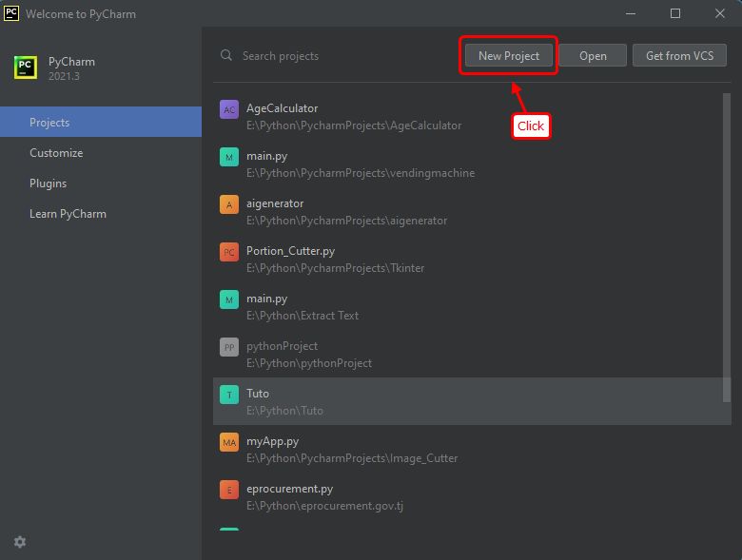Click Get from VCS button
742x560 pixels.
click(x=679, y=56)
